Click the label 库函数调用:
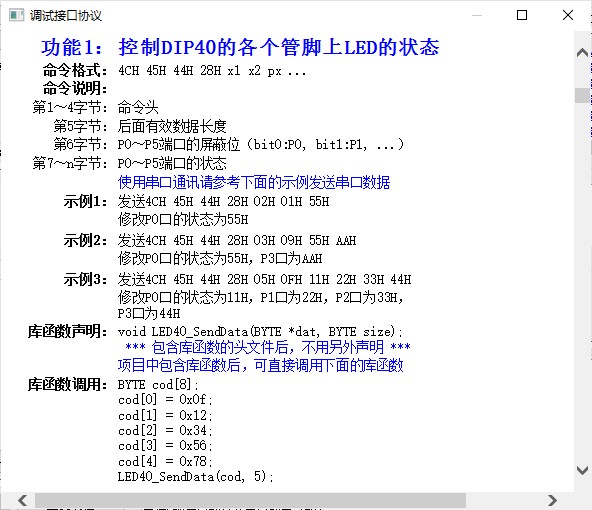Screen dimensions: 592x510 pos(68,384)
